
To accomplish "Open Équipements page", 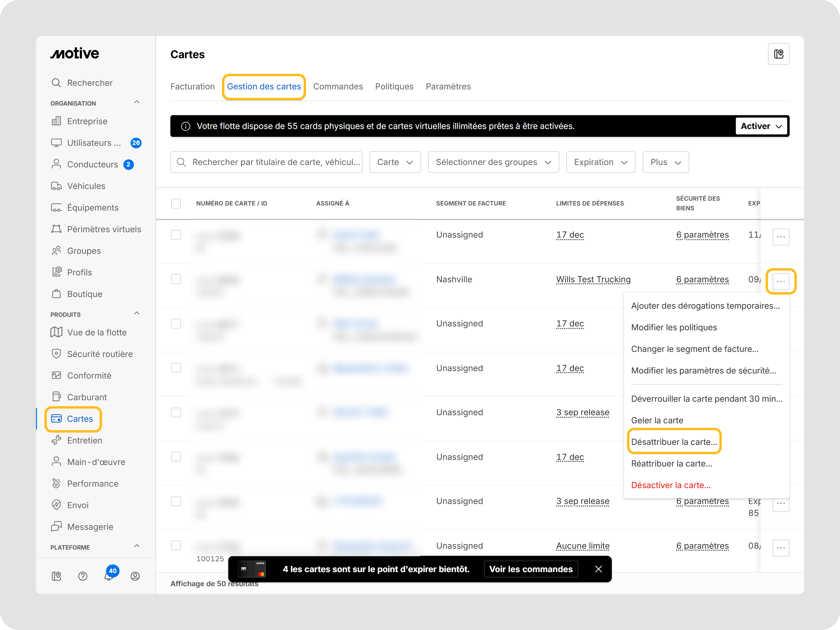I will (x=85, y=208).
